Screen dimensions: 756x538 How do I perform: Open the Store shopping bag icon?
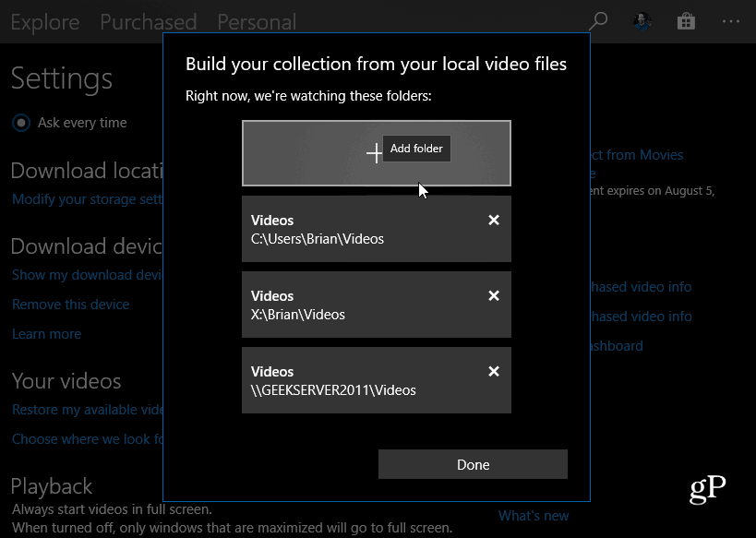[686, 21]
